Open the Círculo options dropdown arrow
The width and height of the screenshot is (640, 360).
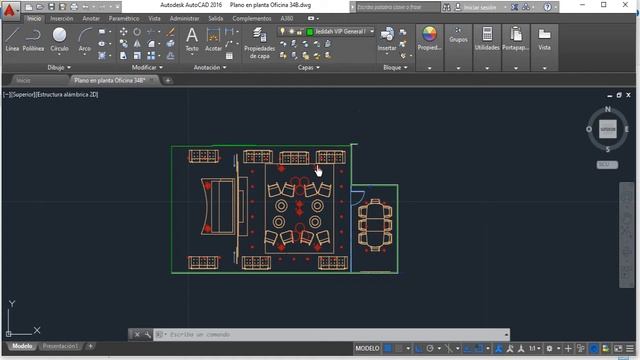coord(59,55)
